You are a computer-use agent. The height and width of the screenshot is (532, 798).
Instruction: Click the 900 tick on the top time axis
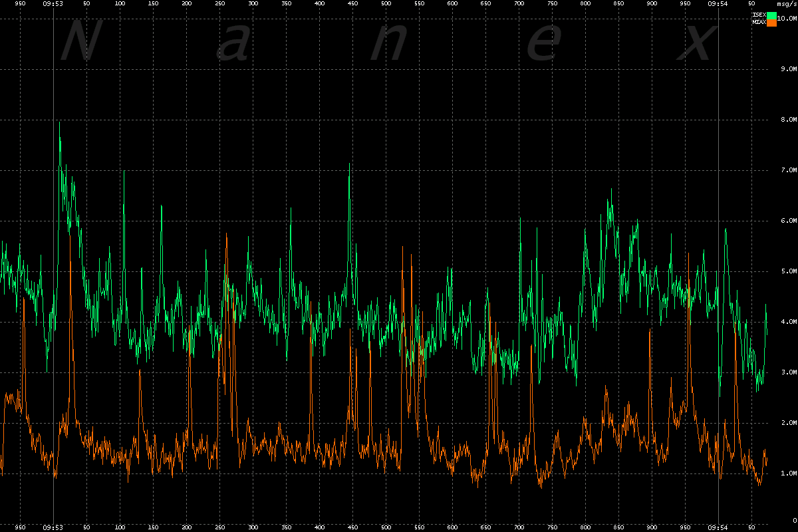tap(652, 4)
